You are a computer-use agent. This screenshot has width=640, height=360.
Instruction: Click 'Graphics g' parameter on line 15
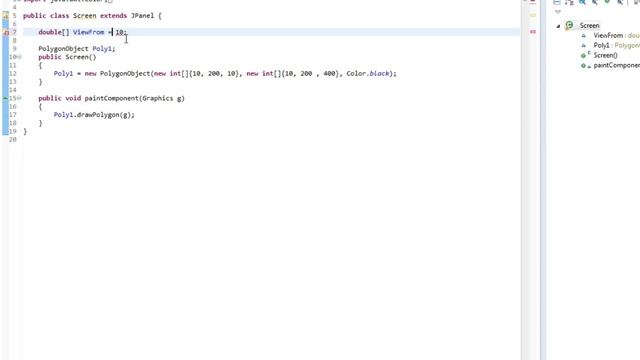162,98
